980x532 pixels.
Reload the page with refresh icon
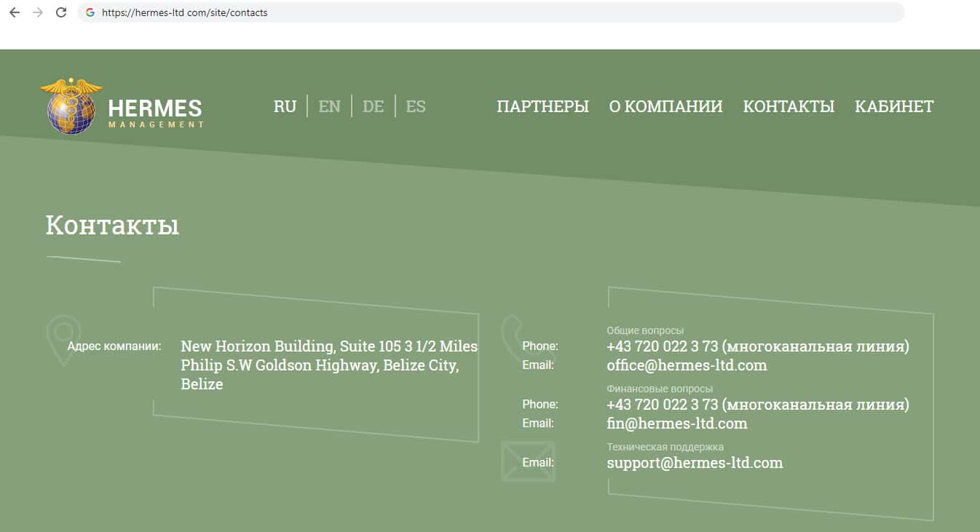pyautogui.click(x=61, y=12)
